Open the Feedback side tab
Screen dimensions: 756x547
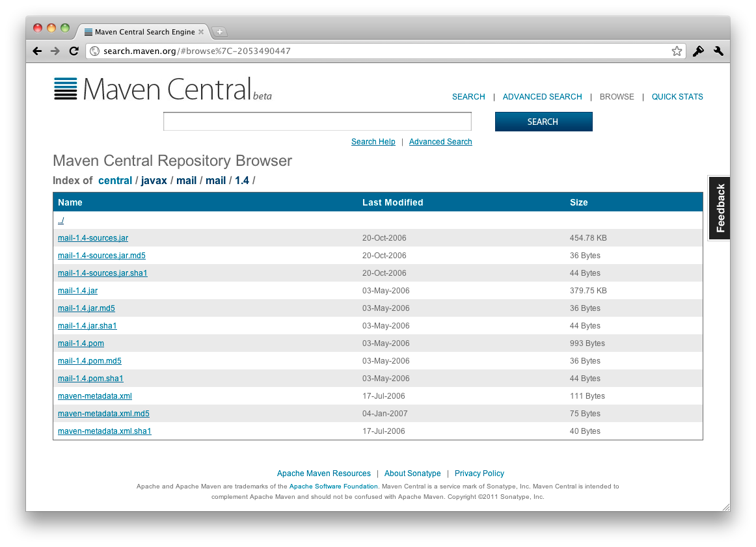[x=720, y=208]
